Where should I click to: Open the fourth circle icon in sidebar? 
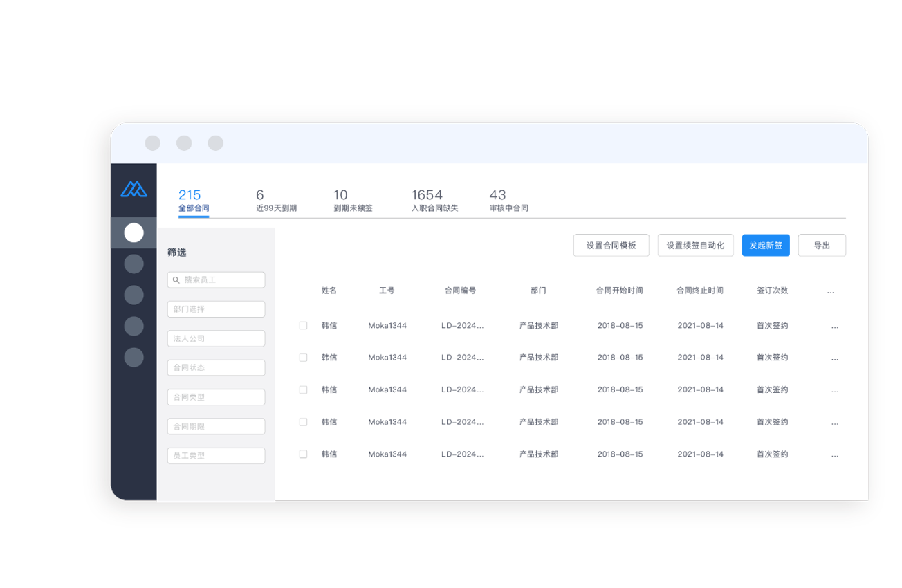pos(134,326)
